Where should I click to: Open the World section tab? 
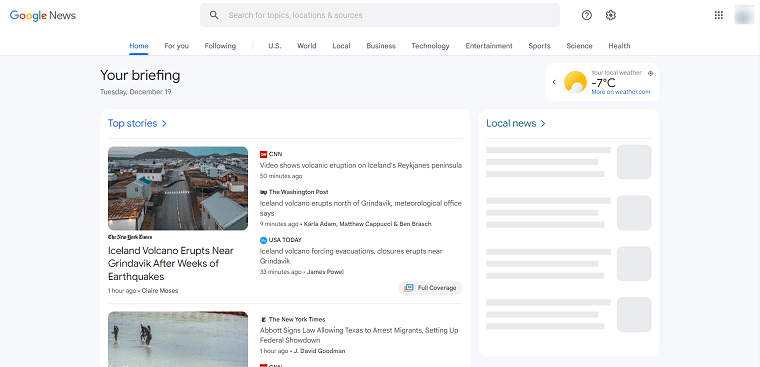[307, 46]
